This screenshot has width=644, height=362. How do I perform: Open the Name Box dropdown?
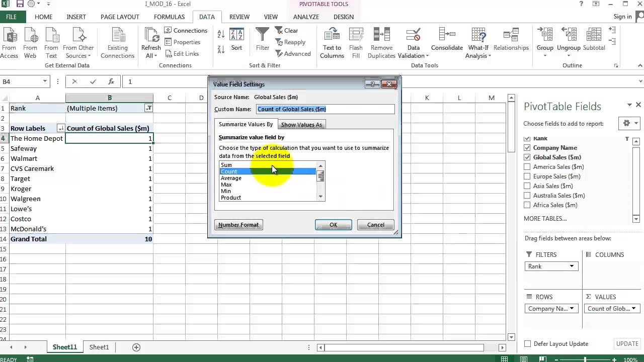click(45, 81)
